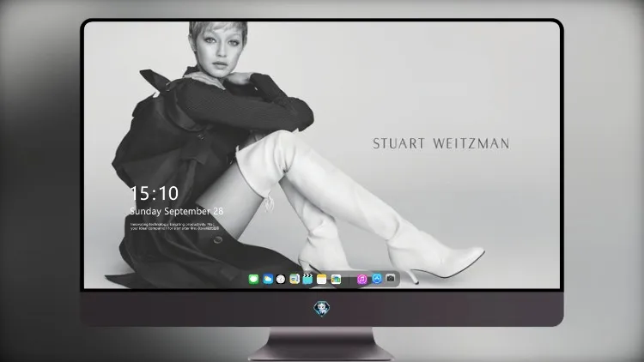
Task: Open the yellow Notes app in dock
Action: pyautogui.click(x=322, y=279)
